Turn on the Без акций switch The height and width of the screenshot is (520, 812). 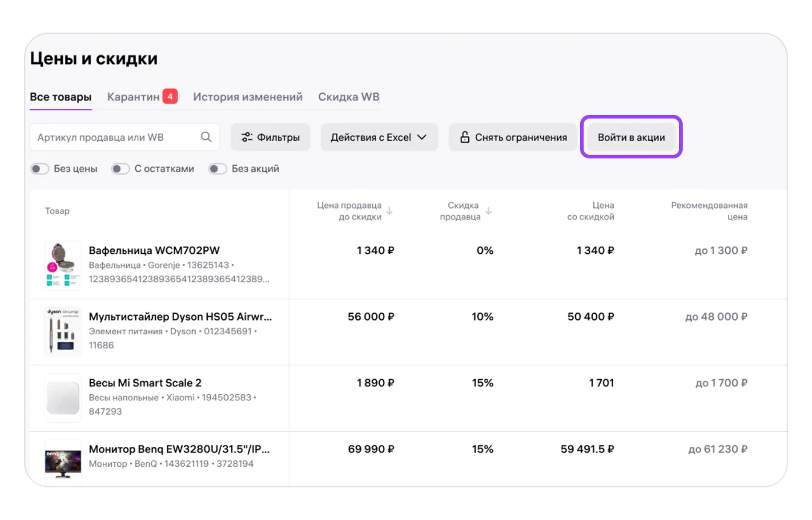[x=217, y=169]
